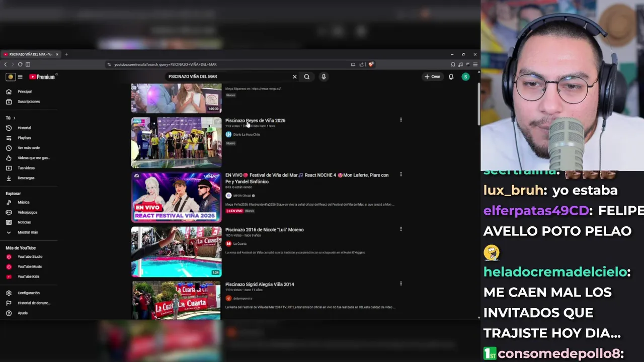This screenshot has height=362, width=644.
Task: Open thumbnail of Piscinazo 2016 Luli Moreno
Action: tap(176, 252)
